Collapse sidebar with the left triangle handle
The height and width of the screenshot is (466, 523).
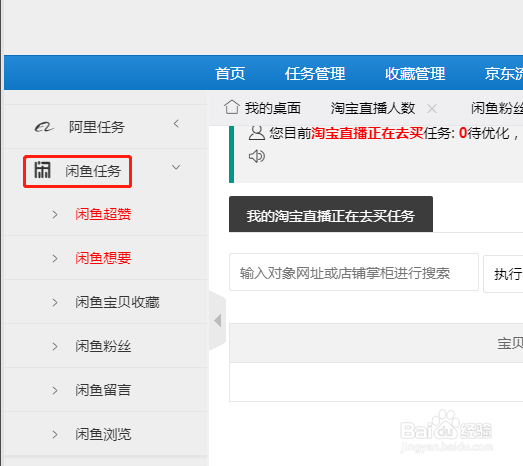pos(218,321)
